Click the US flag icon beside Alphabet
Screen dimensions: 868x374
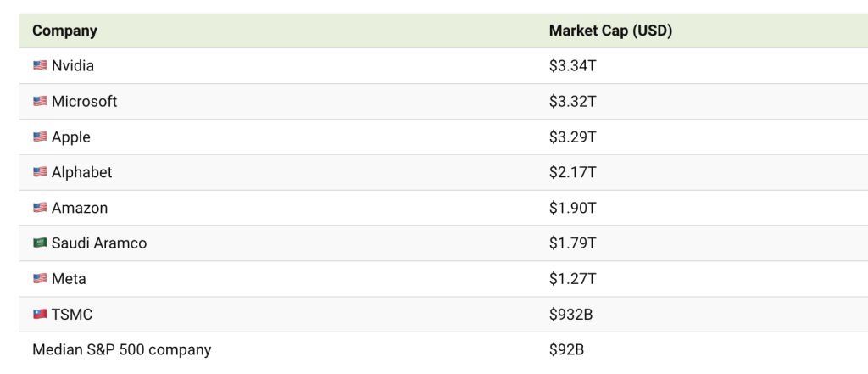pos(40,173)
